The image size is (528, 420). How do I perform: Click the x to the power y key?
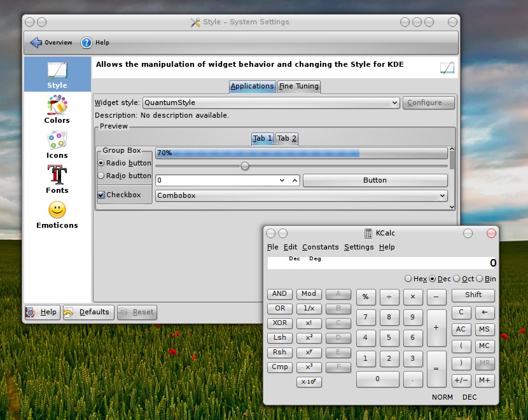[x=309, y=353]
